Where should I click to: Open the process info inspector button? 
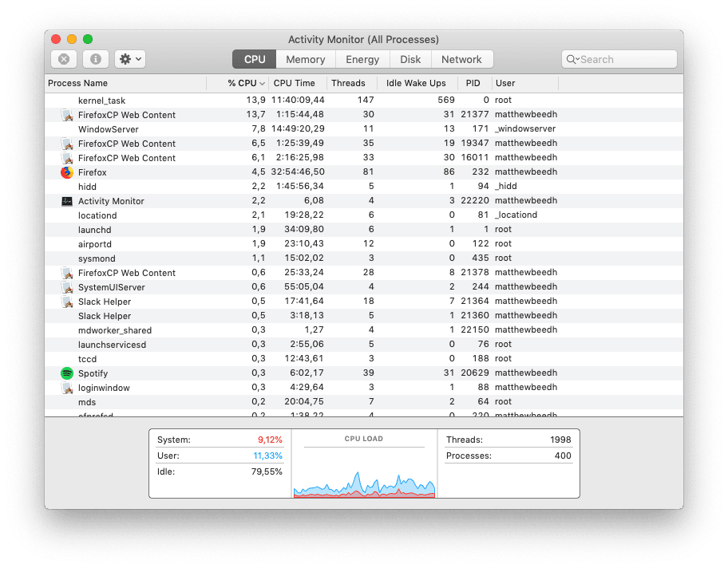[96, 59]
